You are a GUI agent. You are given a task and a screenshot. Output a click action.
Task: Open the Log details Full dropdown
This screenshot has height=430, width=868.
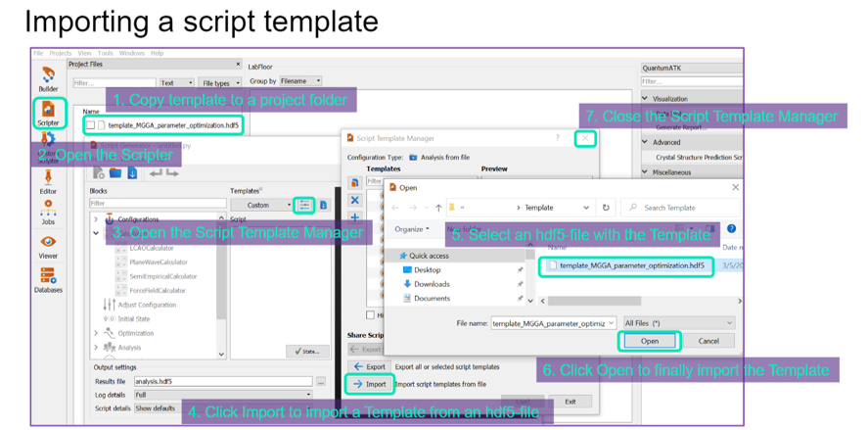(223, 395)
